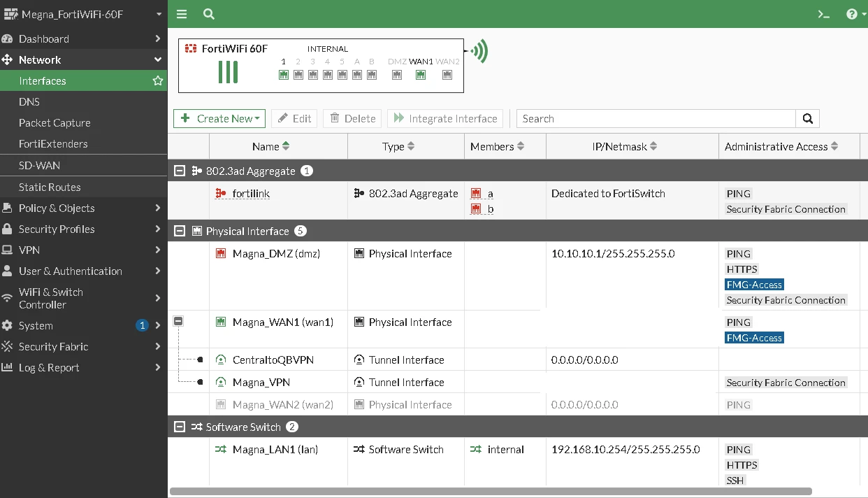Toggle the hamburger menu icon

[x=182, y=14]
